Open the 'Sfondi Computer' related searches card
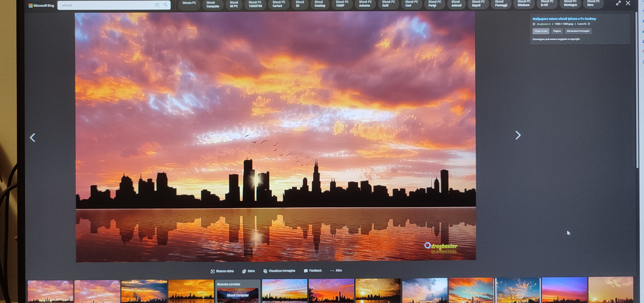This screenshot has height=303, width=644. [x=238, y=294]
